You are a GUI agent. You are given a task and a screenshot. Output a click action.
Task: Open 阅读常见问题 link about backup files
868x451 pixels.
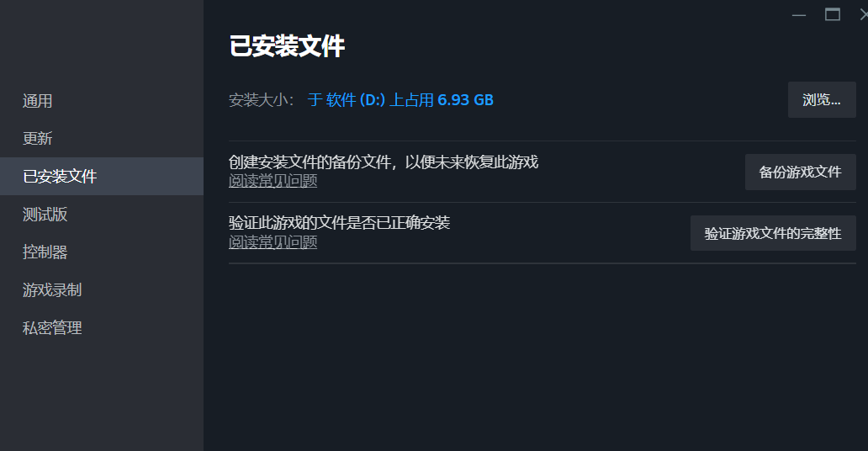click(x=273, y=181)
